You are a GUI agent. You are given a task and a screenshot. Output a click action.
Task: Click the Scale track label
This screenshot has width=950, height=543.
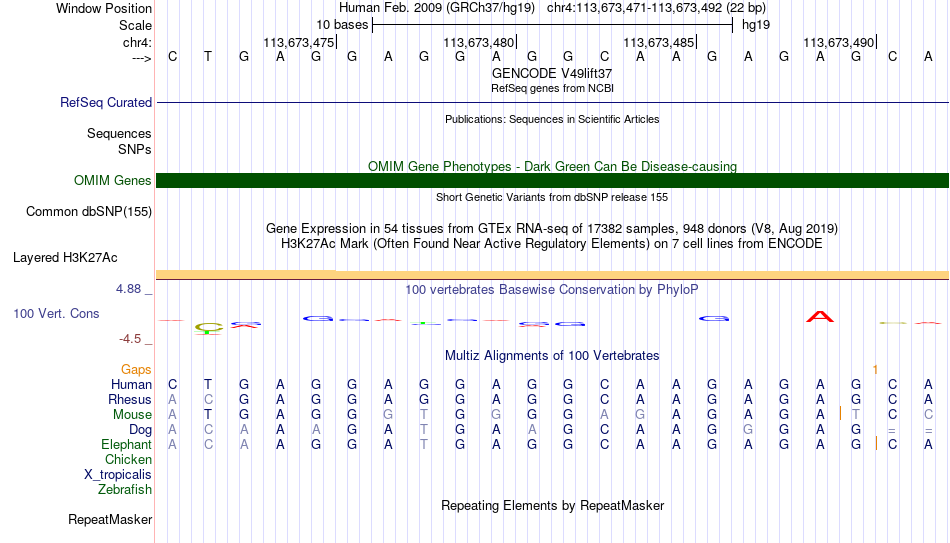pos(135,25)
